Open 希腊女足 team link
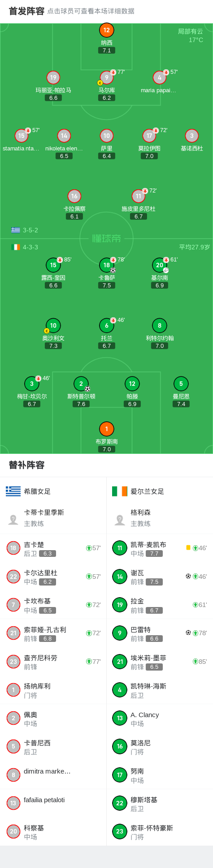 [x=28, y=491]
